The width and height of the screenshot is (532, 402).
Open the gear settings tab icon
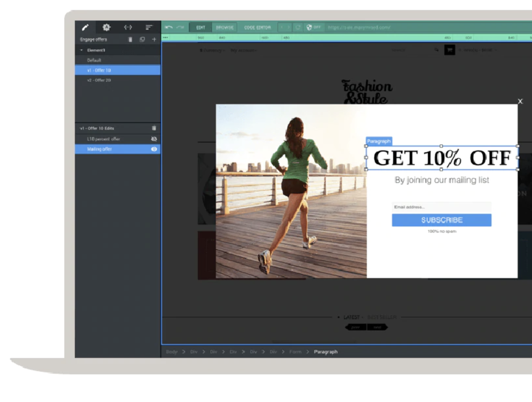(106, 27)
